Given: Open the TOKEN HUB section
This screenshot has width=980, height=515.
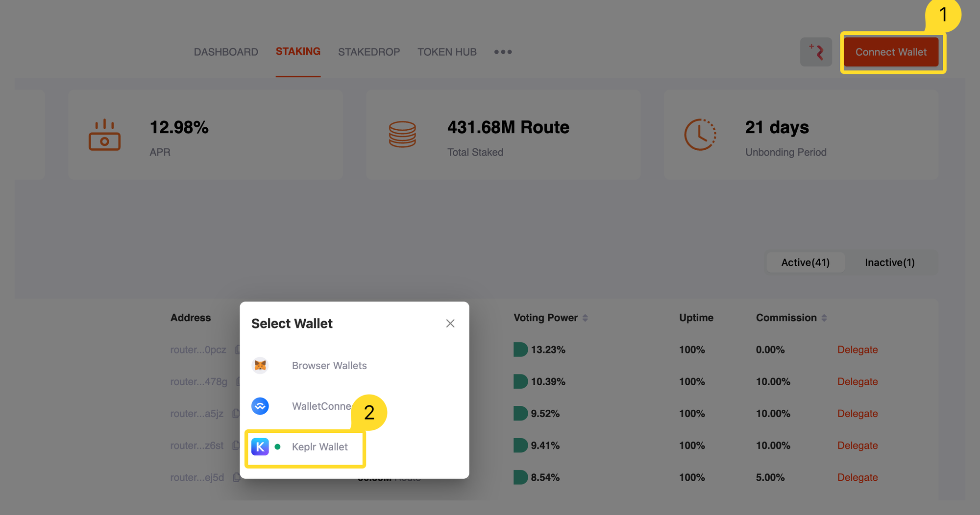Looking at the screenshot, I should [446, 52].
